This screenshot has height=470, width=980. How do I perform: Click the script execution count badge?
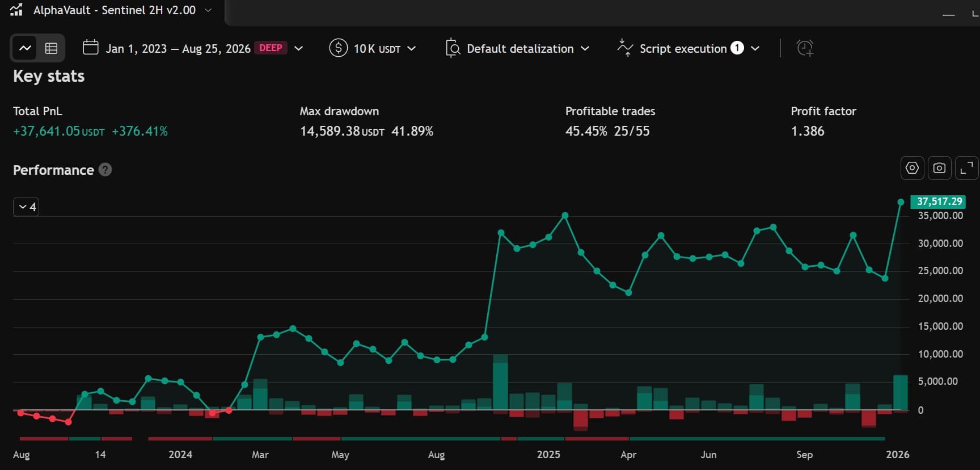coord(737,48)
